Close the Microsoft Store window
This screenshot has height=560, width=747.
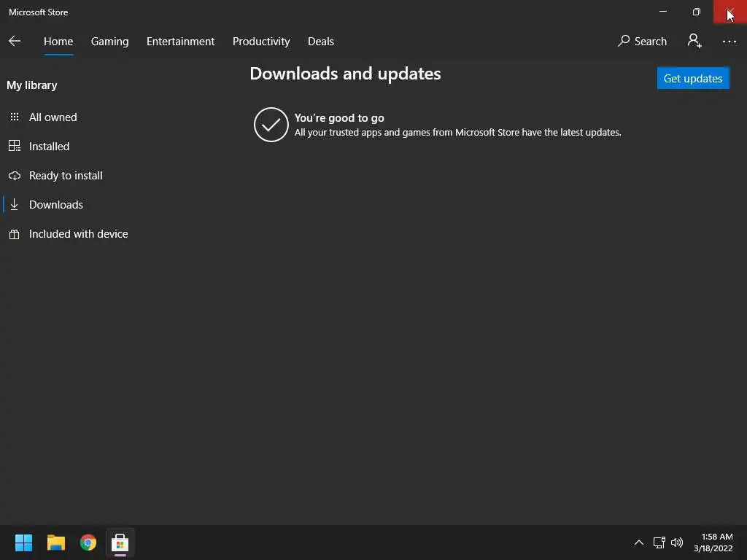729,12
